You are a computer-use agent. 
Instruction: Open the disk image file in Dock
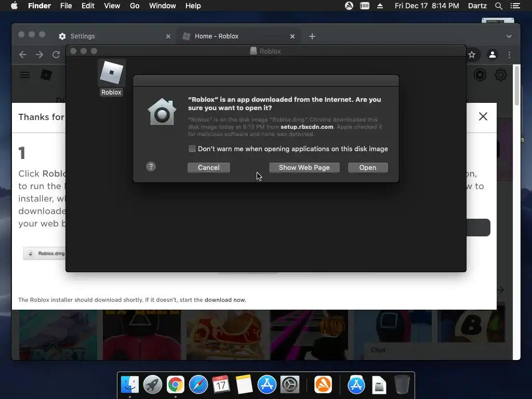pyautogui.click(x=379, y=385)
